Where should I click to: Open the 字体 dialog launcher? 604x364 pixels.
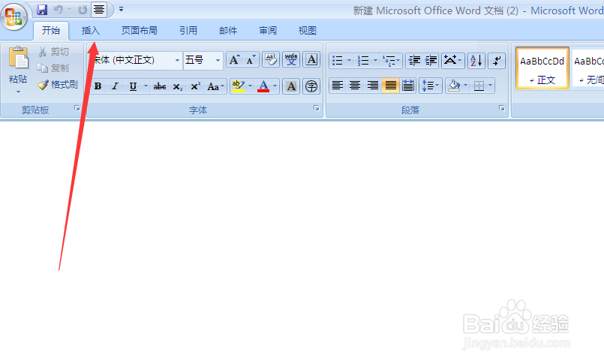[316, 108]
